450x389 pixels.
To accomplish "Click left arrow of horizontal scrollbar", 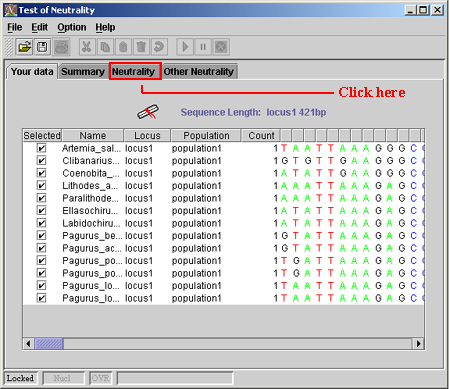I will point(29,343).
